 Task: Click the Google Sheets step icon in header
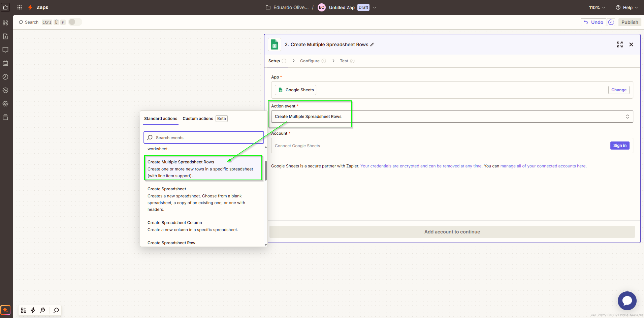click(x=275, y=44)
